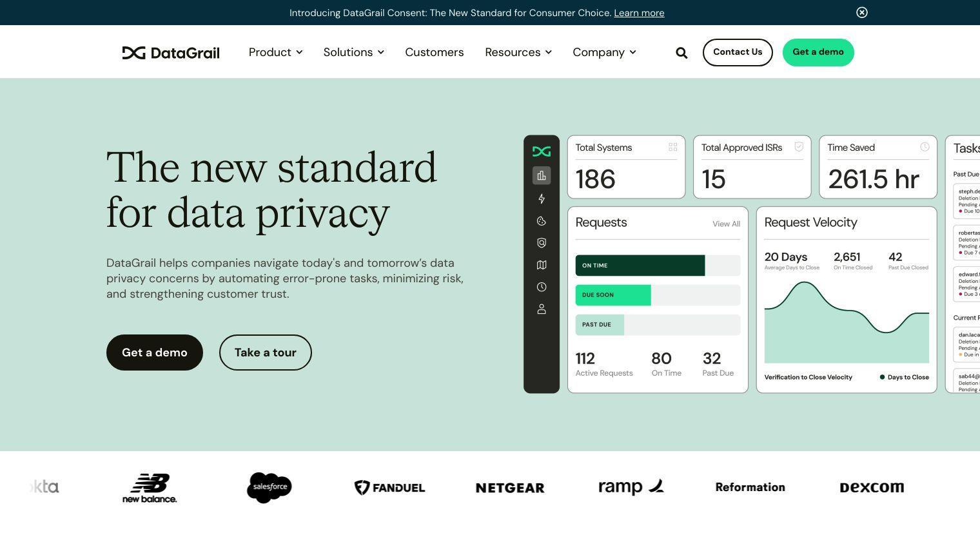Click the New Balance logo
The height and width of the screenshot is (551, 980).
pyautogui.click(x=150, y=488)
